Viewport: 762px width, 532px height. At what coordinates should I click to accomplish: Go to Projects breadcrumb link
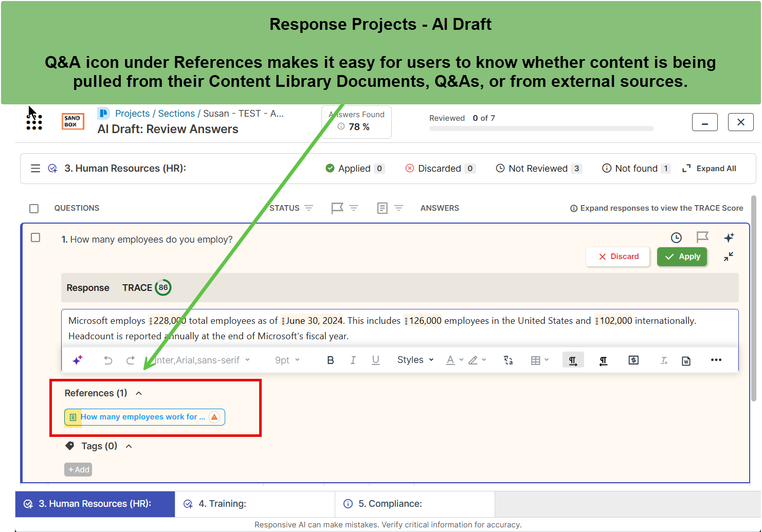click(x=132, y=114)
